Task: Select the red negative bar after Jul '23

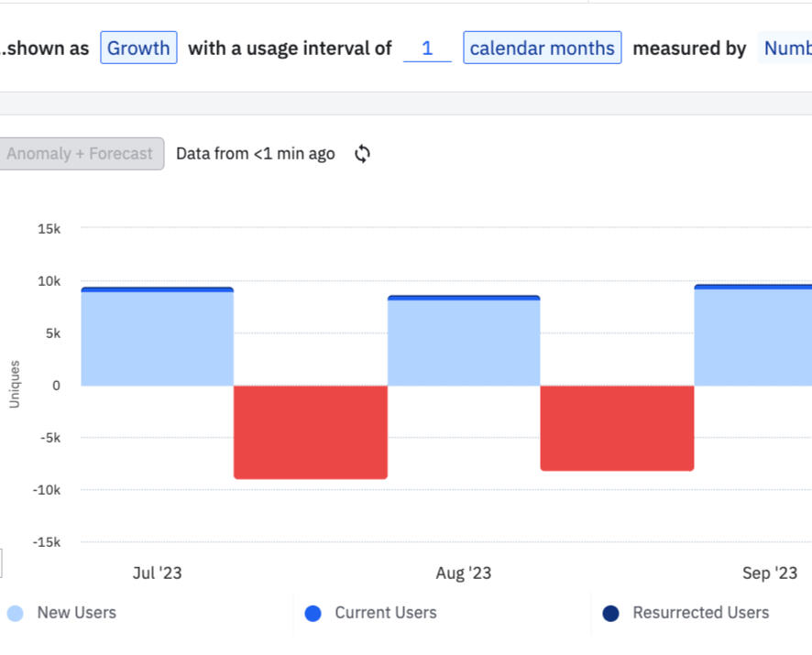Action: (311, 431)
